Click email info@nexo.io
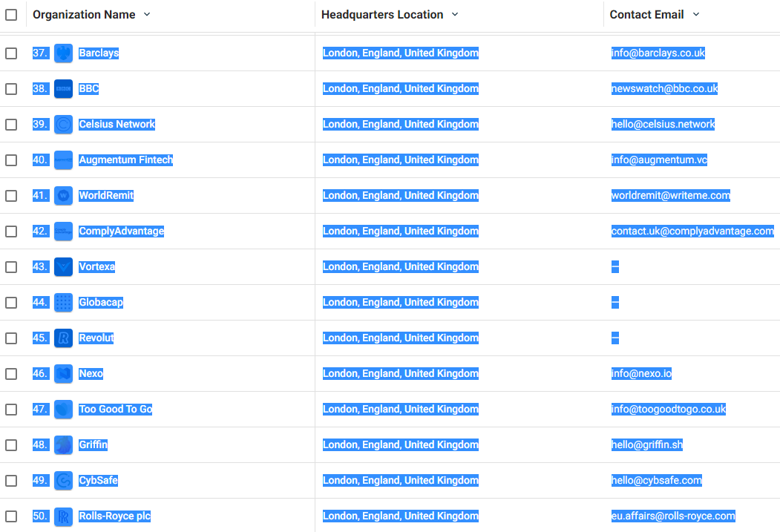Screen dimensions: 780x532 coord(642,373)
